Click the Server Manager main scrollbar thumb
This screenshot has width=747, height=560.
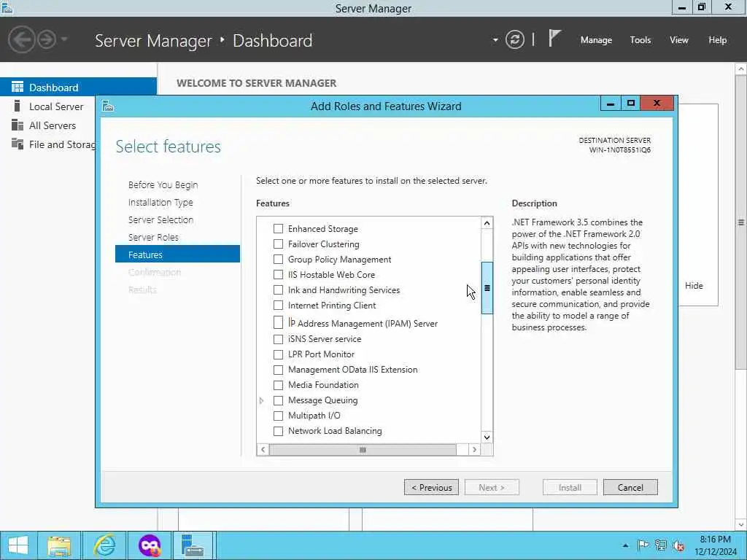point(741,222)
